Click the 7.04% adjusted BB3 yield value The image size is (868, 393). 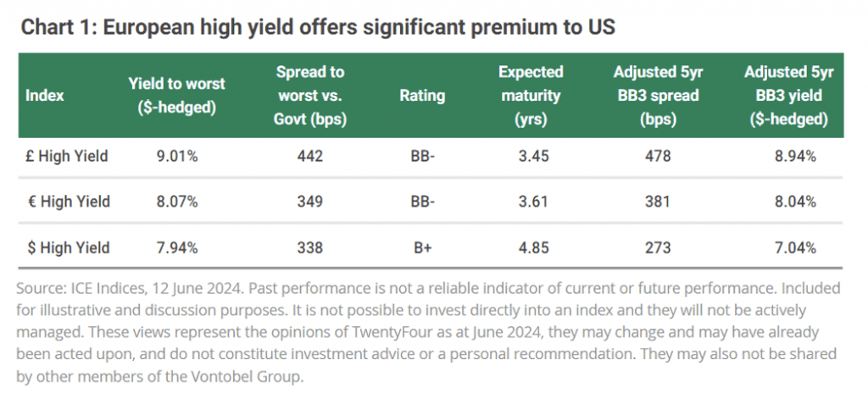[794, 247]
